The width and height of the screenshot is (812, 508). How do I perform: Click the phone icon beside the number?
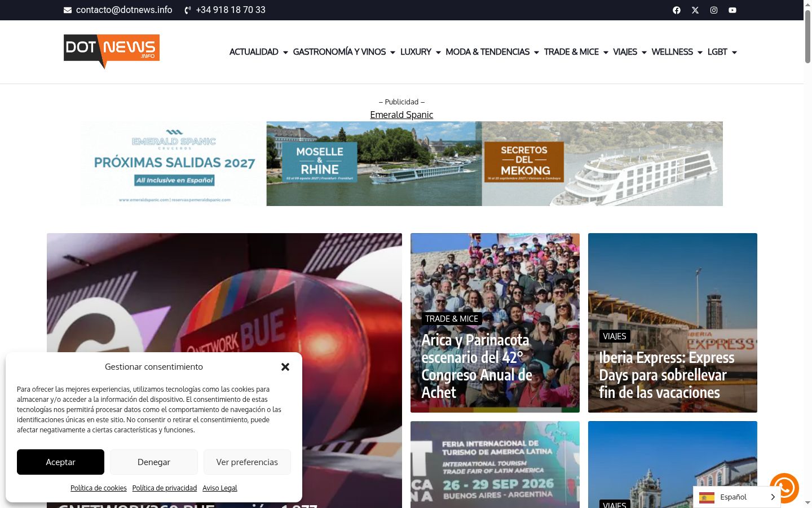pos(188,10)
